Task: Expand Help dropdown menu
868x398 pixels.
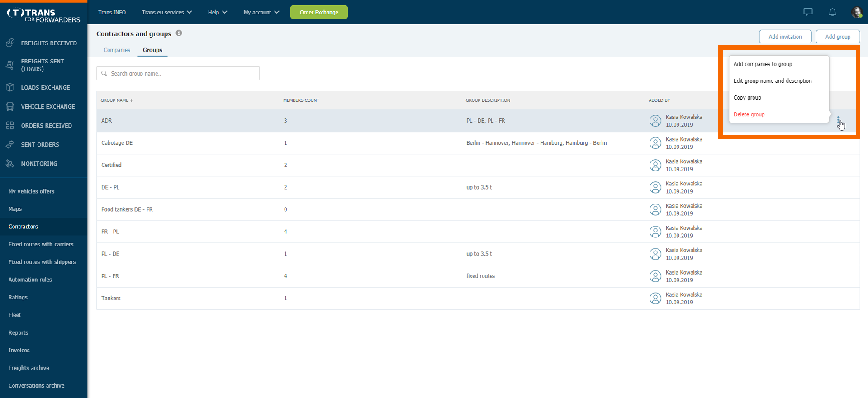Action: (x=217, y=12)
